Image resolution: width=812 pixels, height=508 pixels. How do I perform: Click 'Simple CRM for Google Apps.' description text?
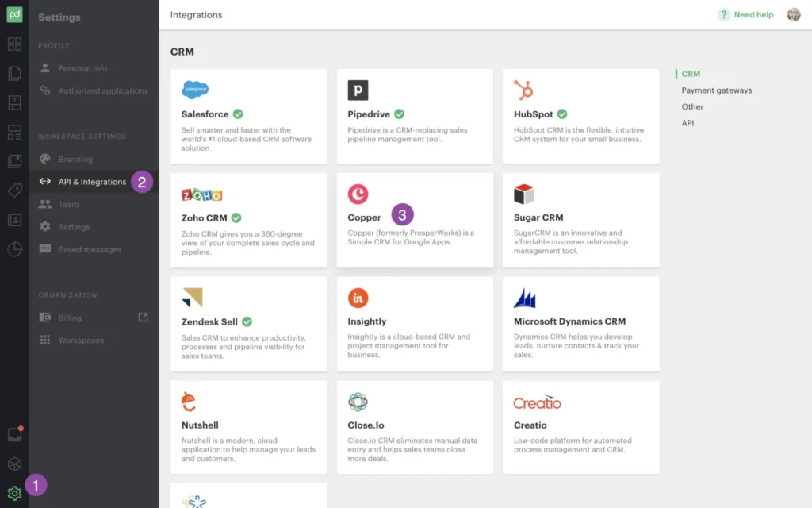coord(400,242)
